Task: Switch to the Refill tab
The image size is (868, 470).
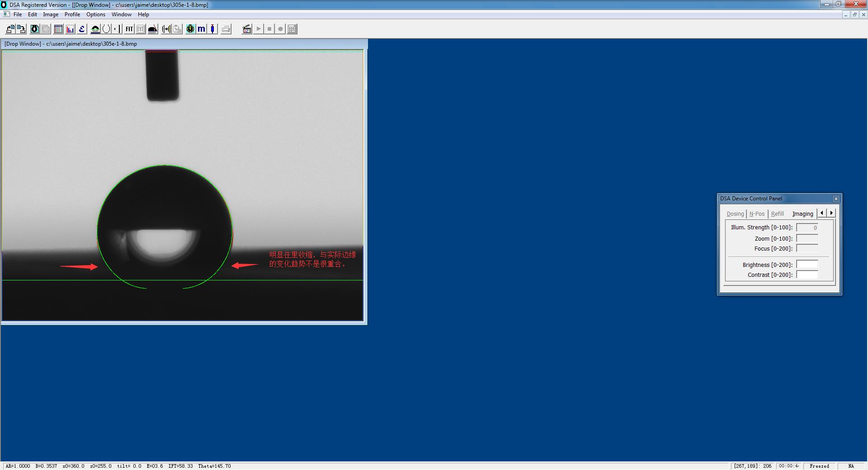Action: (x=777, y=214)
